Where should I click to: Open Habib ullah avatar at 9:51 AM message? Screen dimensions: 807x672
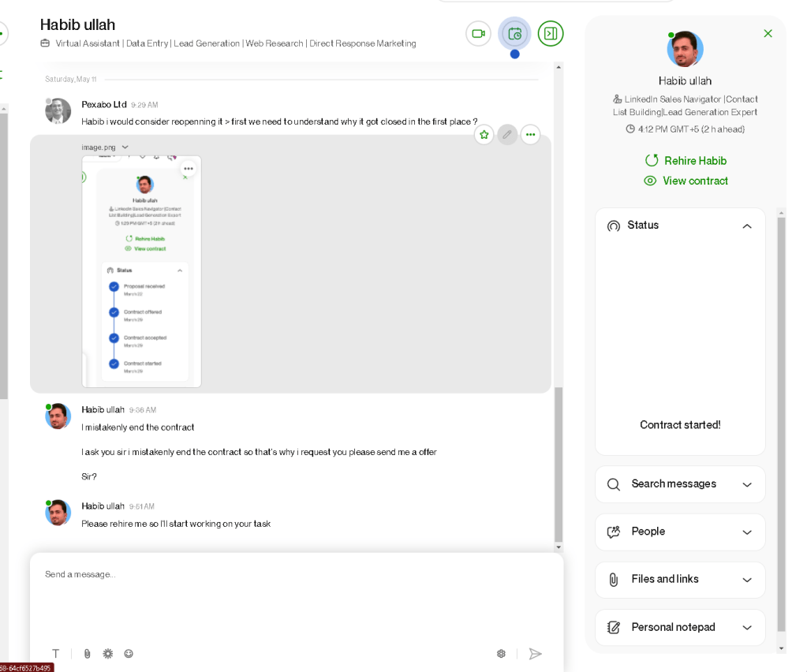pos(58,513)
